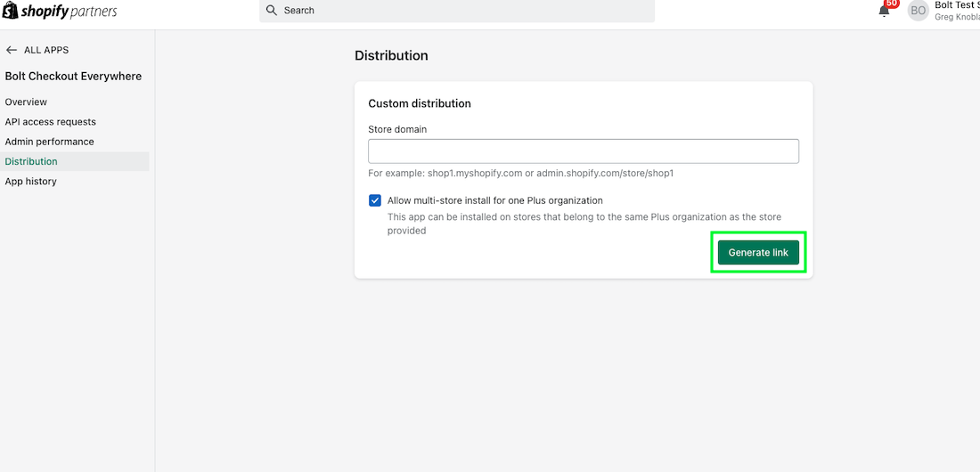
Task: Click the back arrow beside ALL APPS
Action: (12, 50)
